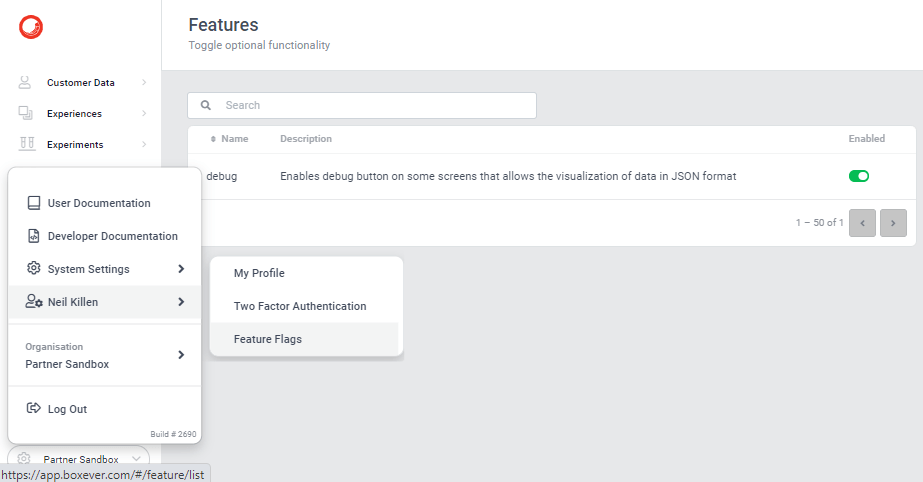Viewport: 923px width, 482px height.
Task: Go to next page of results
Action: 893,223
